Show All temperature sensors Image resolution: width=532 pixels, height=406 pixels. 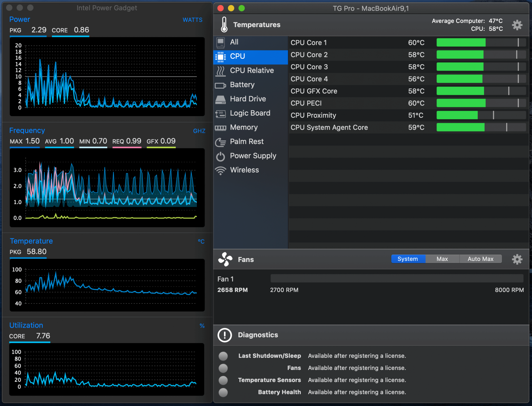tap(234, 42)
